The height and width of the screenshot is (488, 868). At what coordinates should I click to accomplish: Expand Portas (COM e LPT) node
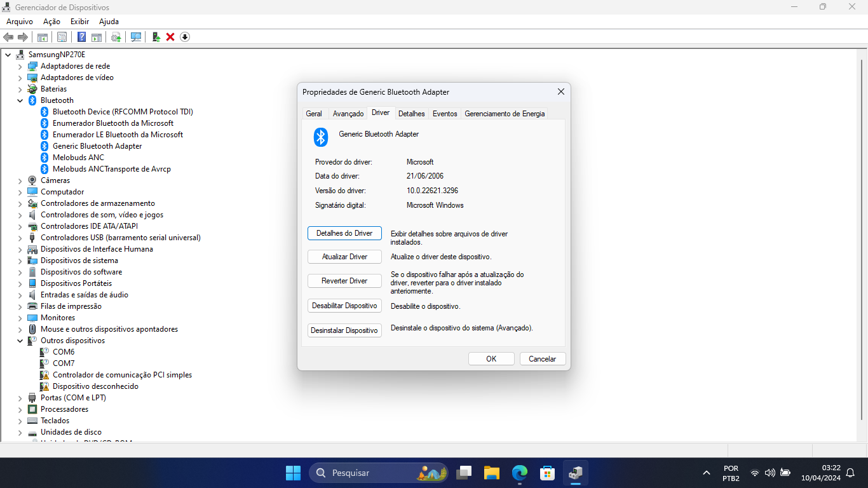pyautogui.click(x=20, y=398)
